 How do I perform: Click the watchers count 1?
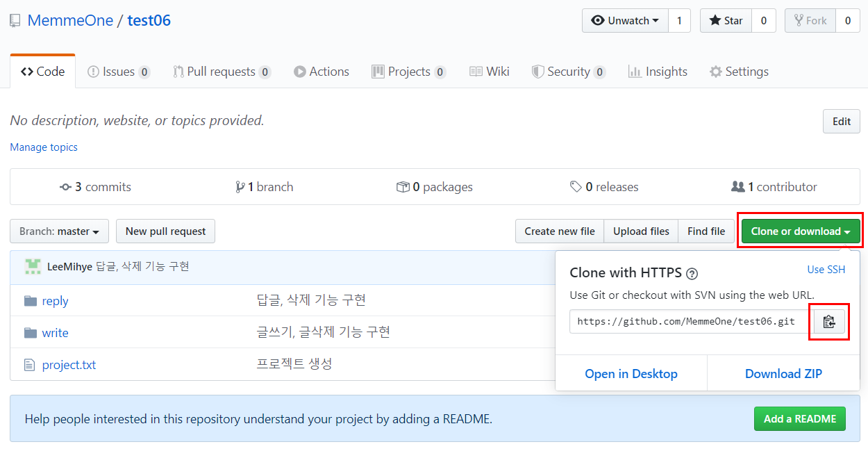click(679, 21)
